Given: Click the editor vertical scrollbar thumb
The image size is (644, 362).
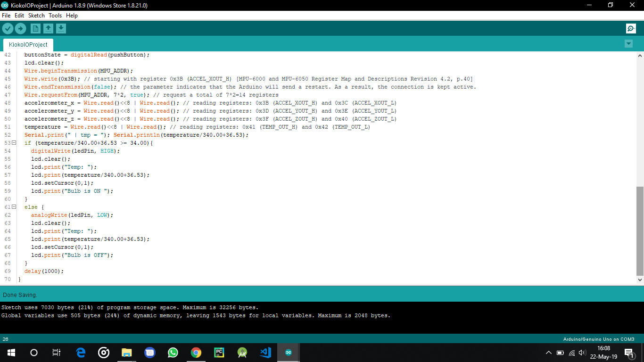Looking at the screenshot, I should point(640,231).
